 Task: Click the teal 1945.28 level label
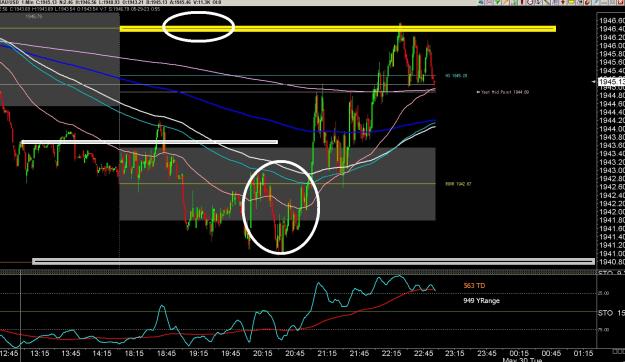[x=456, y=76]
